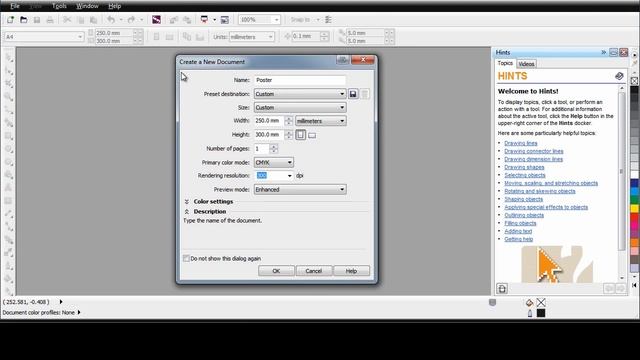Open the 'Drawing lines' hint link
Screen dimensions: 640x360
coord(521,143)
